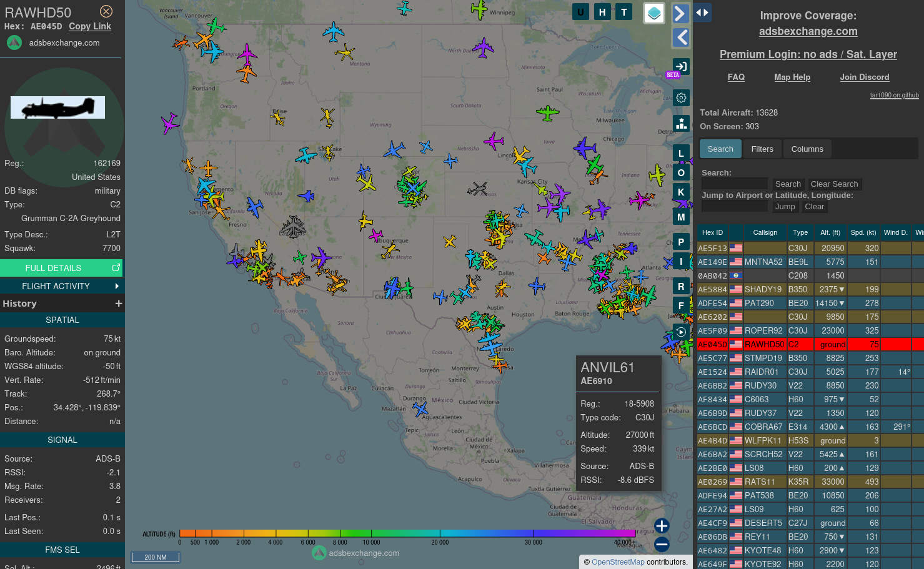Viewport: 924px width, 569px height.
Task: Sort table by Wind D. column header
Action: [x=895, y=232]
